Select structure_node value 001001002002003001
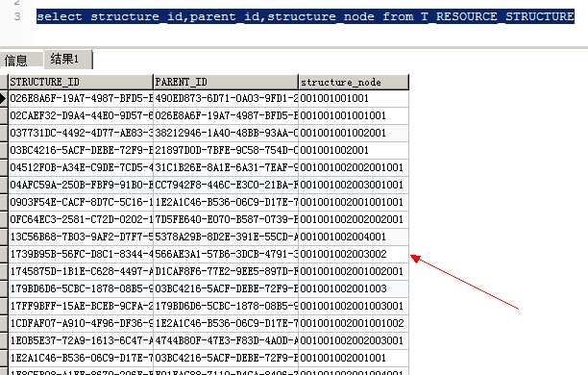This screenshot has width=588, height=375. pyautogui.click(x=354, y=340)
